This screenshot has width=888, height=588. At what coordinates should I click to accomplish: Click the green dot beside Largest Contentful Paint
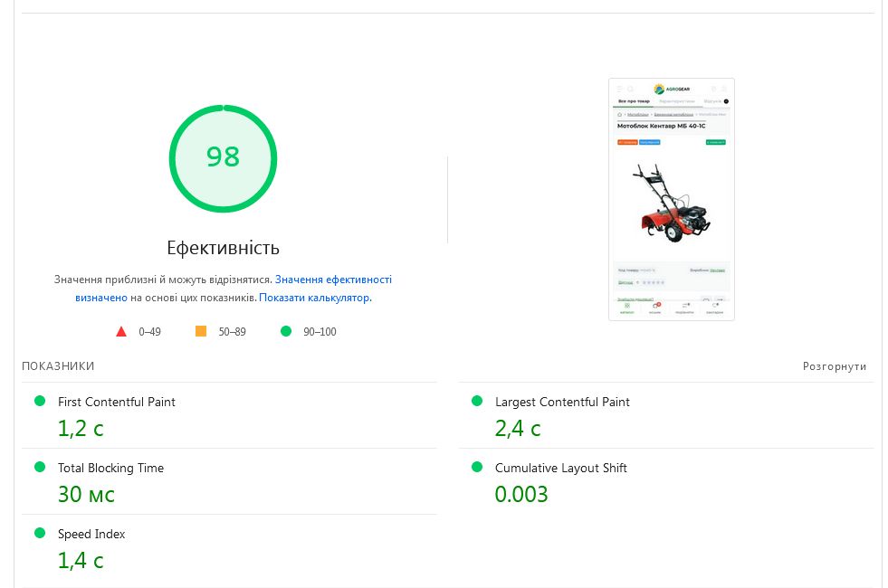click(x=477, y=401)
